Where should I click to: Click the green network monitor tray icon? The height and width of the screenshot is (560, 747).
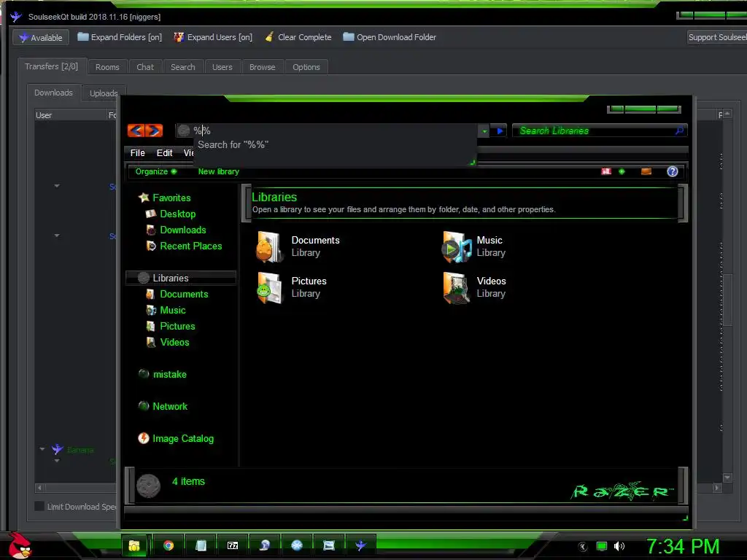coord(602,546)
